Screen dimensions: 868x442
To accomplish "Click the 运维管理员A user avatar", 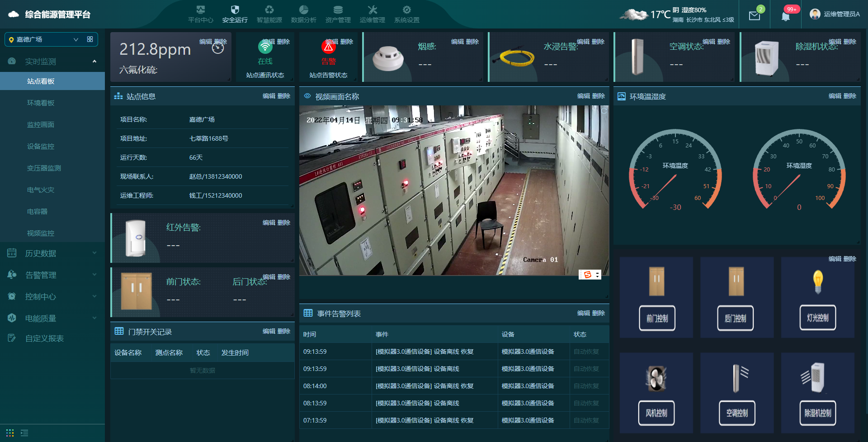I will [815, 14].
